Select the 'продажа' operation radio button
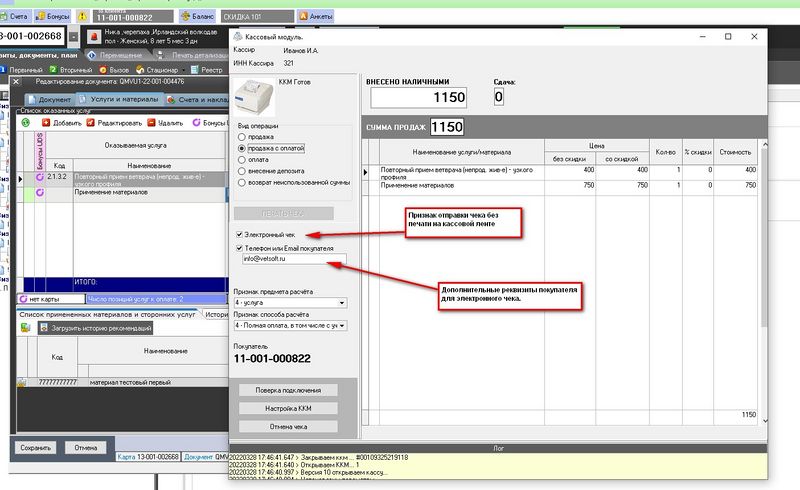 tap(240, 137)
